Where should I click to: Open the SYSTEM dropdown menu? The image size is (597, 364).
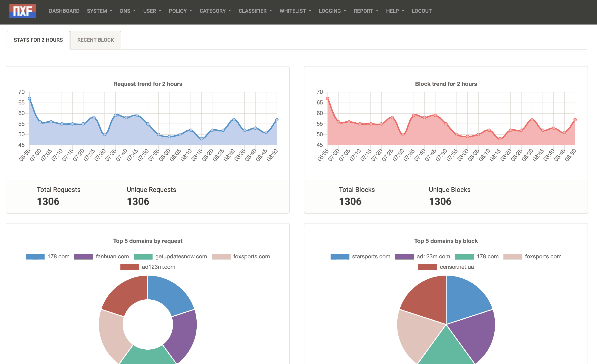tap(99, 11)
